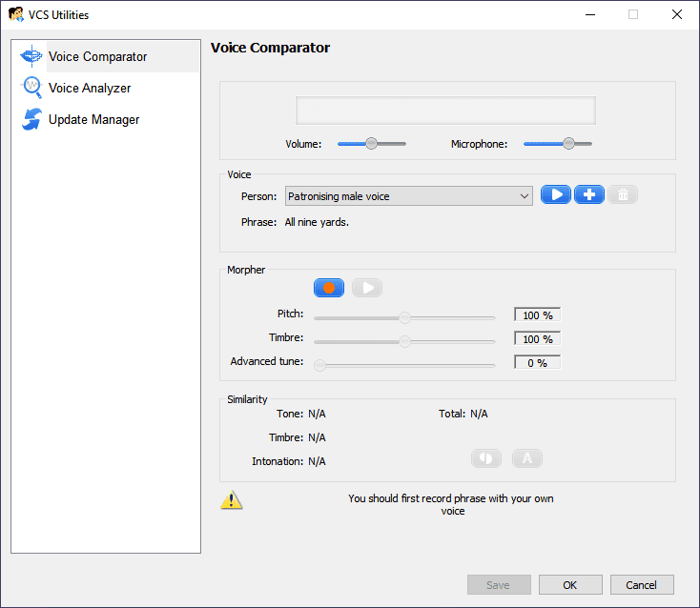This screenshot has height=608, width=700.
Task: Click the Microphone level slider handle
Action: tap(568, 143)
